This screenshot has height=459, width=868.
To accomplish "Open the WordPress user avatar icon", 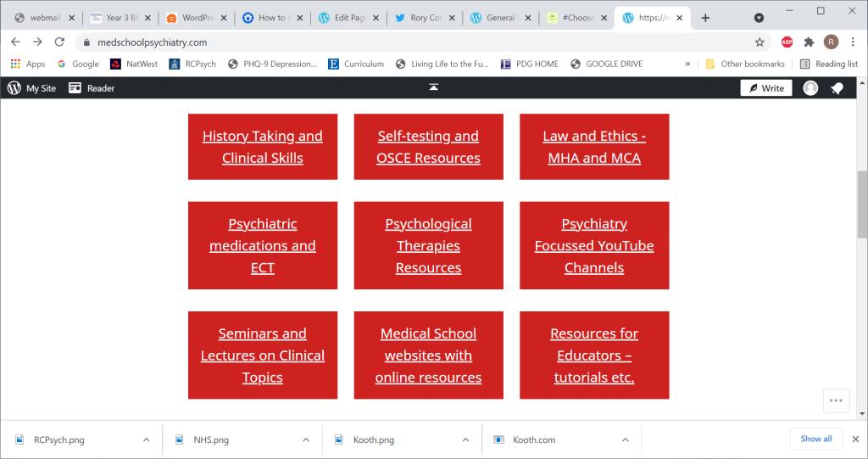I will (810, 88).
